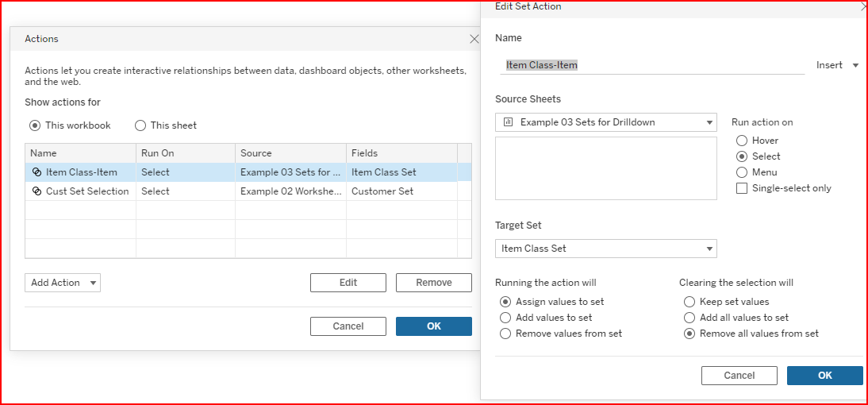
Task: Select the This sheet radio button
Action: pos(140,125)
